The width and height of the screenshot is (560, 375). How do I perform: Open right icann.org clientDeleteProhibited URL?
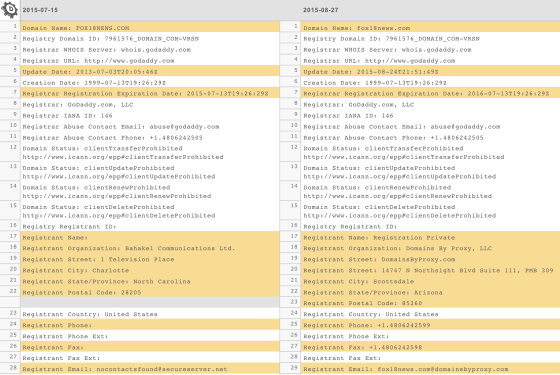point(400,215)
